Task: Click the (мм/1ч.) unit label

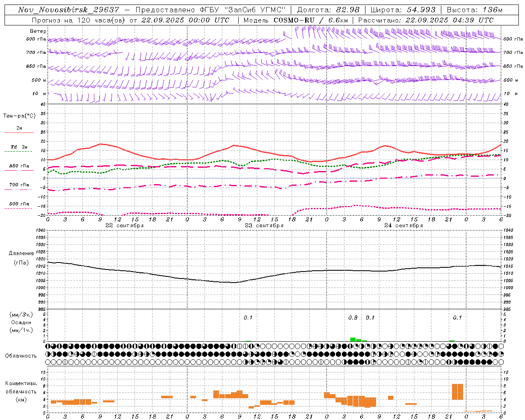Action: click(21, 330)
